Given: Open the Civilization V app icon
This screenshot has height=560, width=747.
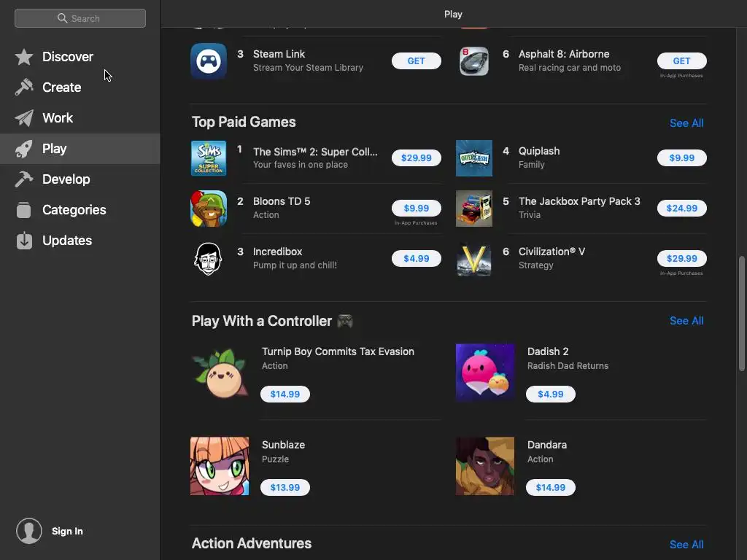Looking at the screenshot, I should pos(474,259).
